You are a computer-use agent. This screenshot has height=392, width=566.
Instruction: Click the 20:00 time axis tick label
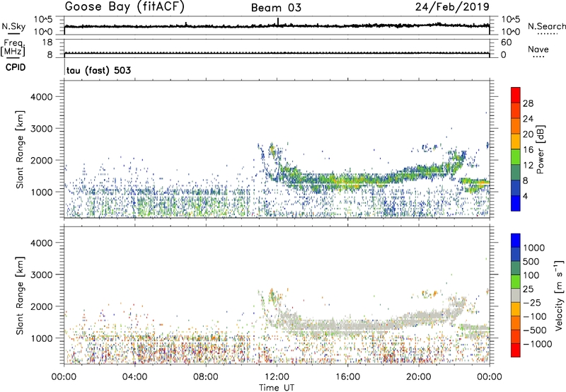tap(419, 377)
